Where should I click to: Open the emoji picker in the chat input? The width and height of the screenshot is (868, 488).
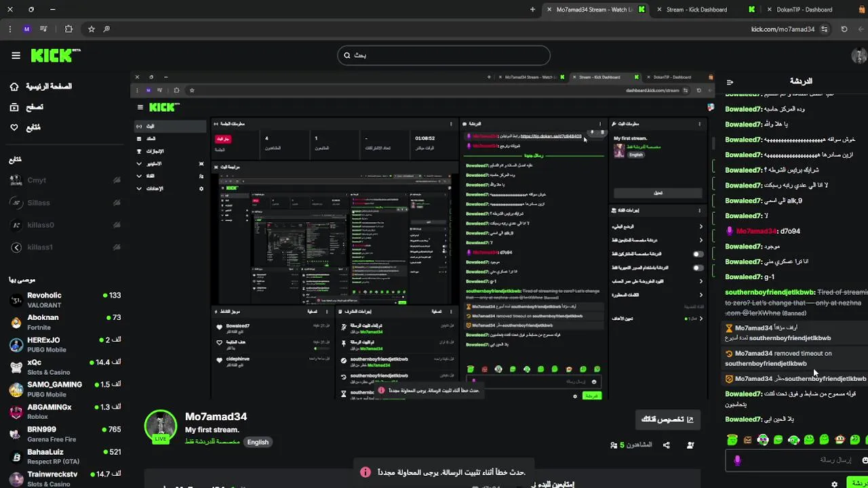(865, 460)
